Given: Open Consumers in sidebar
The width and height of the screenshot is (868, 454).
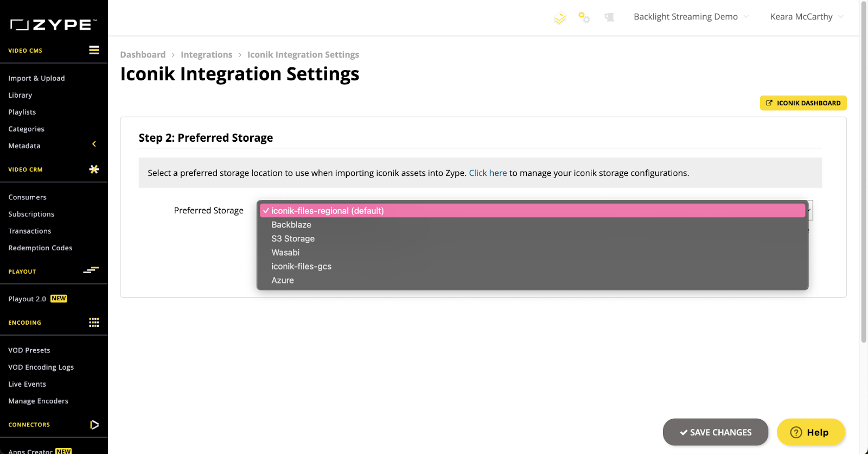Looking at the screenshot, I should click(27, 197).
